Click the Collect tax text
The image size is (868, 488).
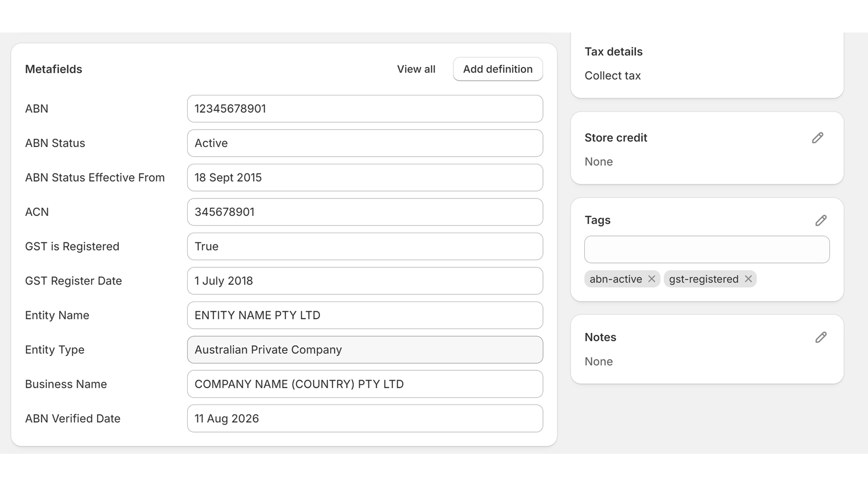612,76
